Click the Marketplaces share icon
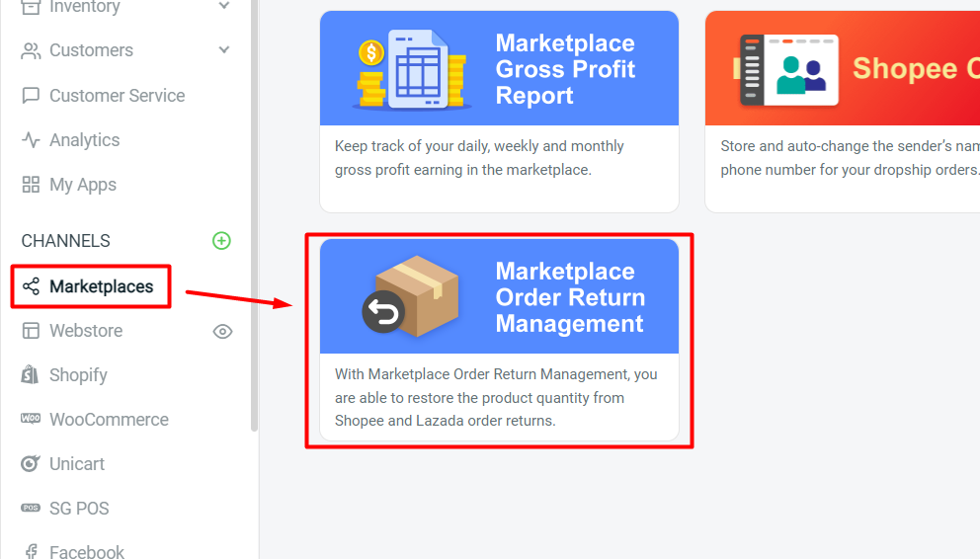The height and width of the screenshot is (559, 980). (x=31, y=286)
